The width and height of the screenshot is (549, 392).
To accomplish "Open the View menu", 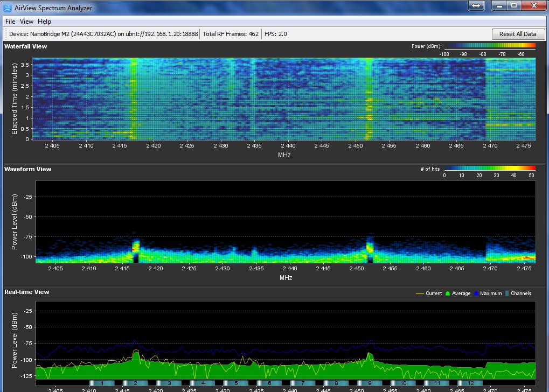I will pyautogui.click(x=26, y=22).
